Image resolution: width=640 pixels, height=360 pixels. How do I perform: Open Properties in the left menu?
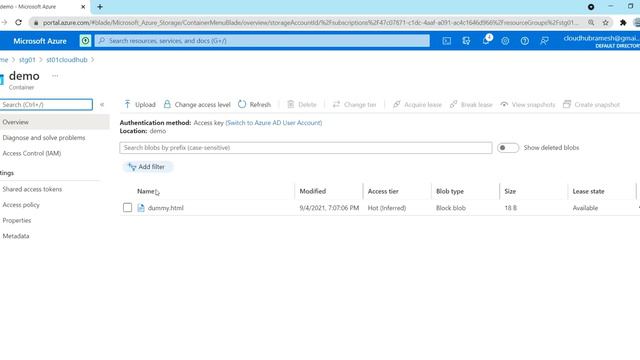(17, 220)
